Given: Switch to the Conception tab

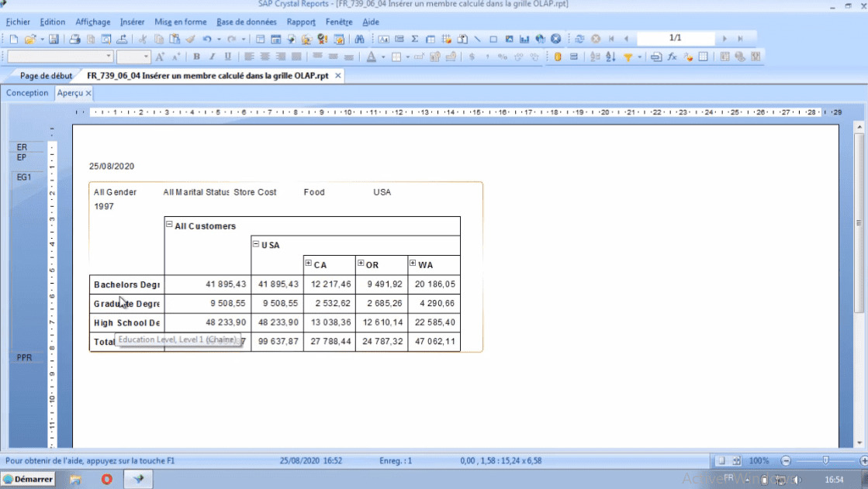Looking at the screenshot, I should 27,93.
